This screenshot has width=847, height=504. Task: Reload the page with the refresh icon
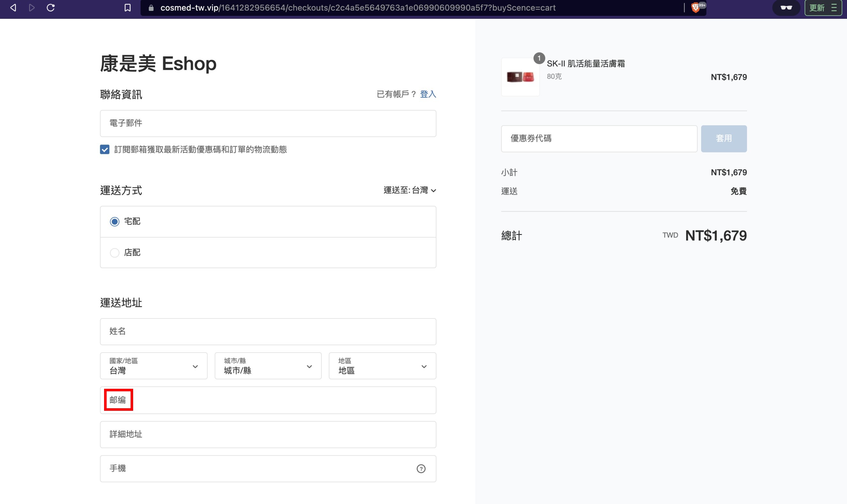click(x=50, y=8)
